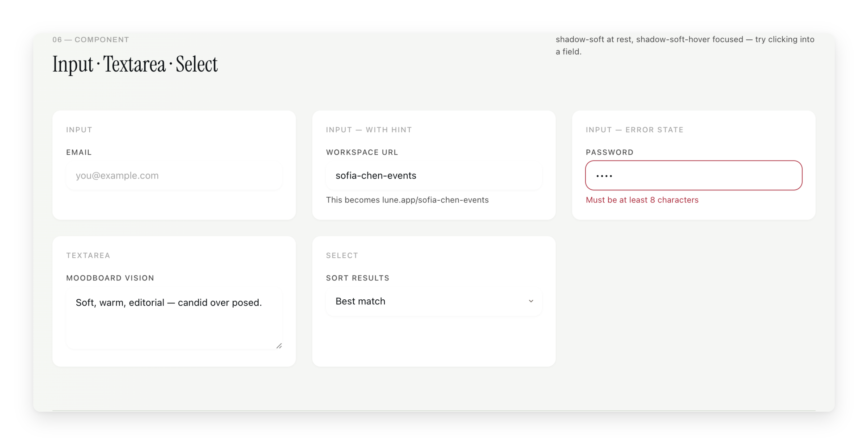Click the Moodboard Vision textarea
The width and height of the screenshot is (868, 445).
point(174,318)
